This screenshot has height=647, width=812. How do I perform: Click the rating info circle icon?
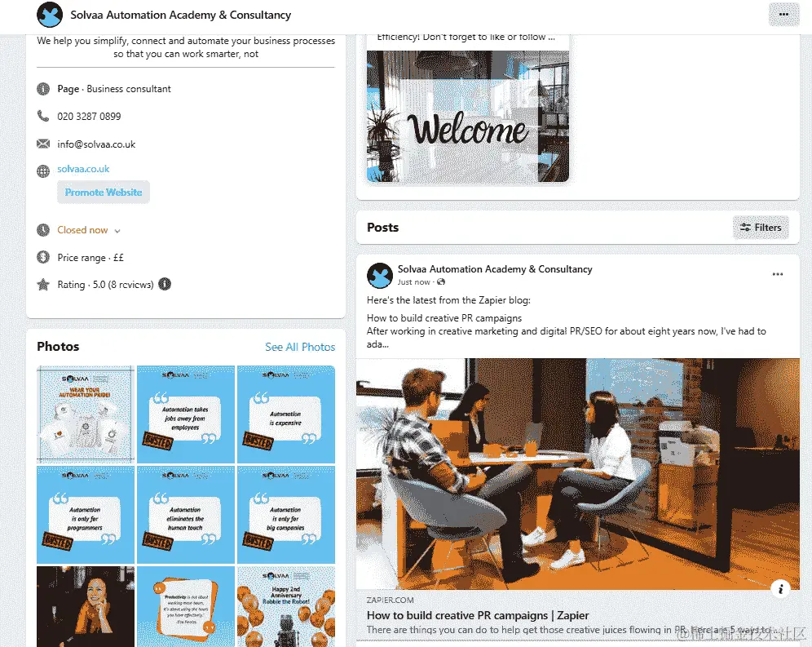coord(165,284)
